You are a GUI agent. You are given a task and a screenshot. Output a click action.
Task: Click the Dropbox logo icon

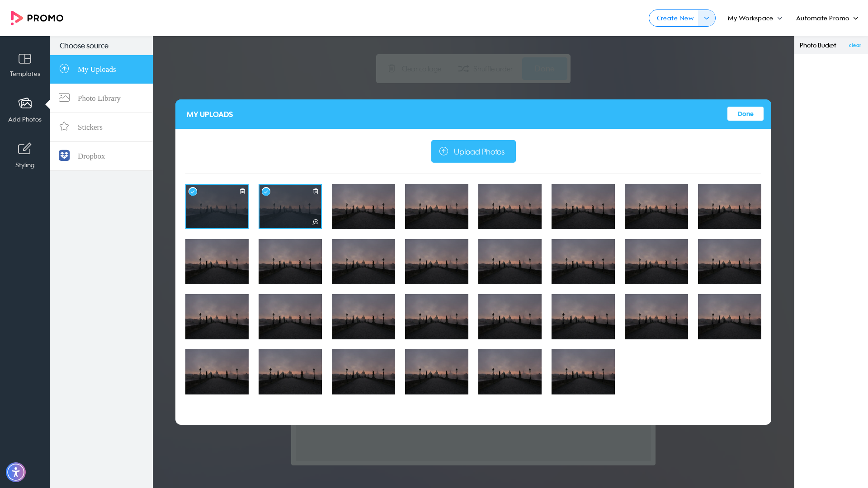(64, 156)
